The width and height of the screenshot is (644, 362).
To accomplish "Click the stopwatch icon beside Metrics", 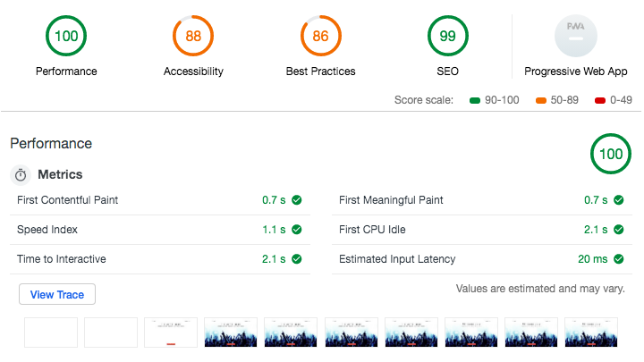I will pos(21,175).
